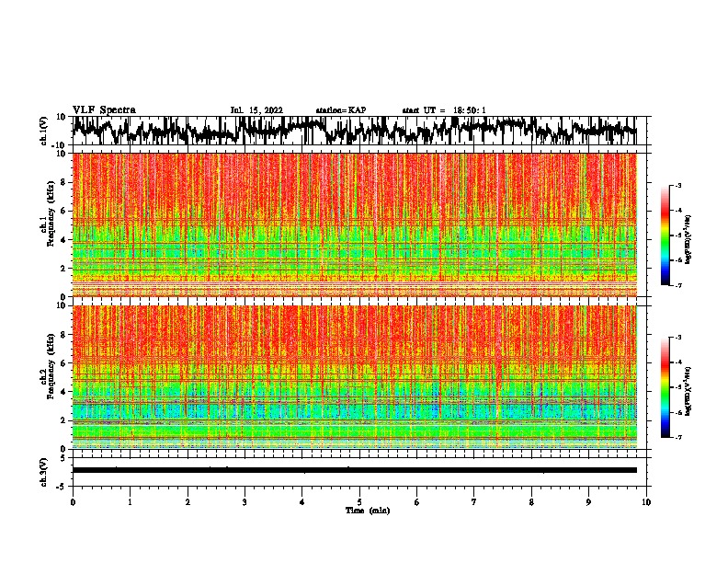The width and height of the screenshot is (728, 563).
Task: Click inside the ch.2 spectrogram panel
Action: pos(355,377)
